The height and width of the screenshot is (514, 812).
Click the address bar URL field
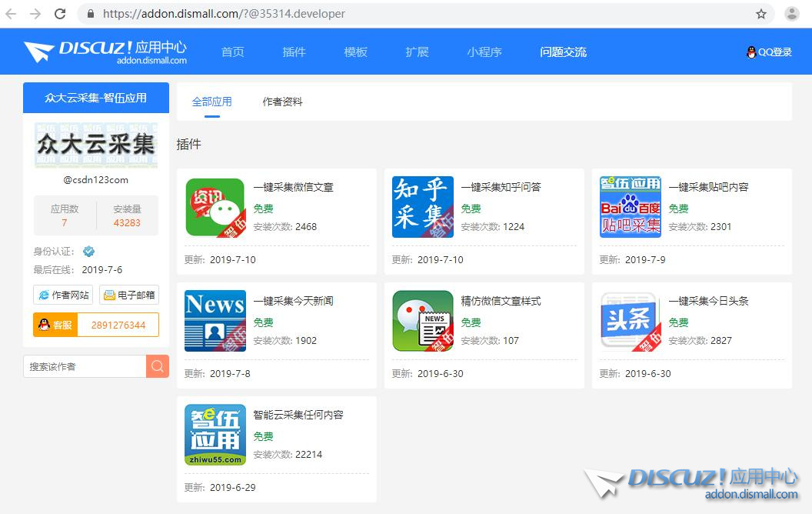click(424, 14)
